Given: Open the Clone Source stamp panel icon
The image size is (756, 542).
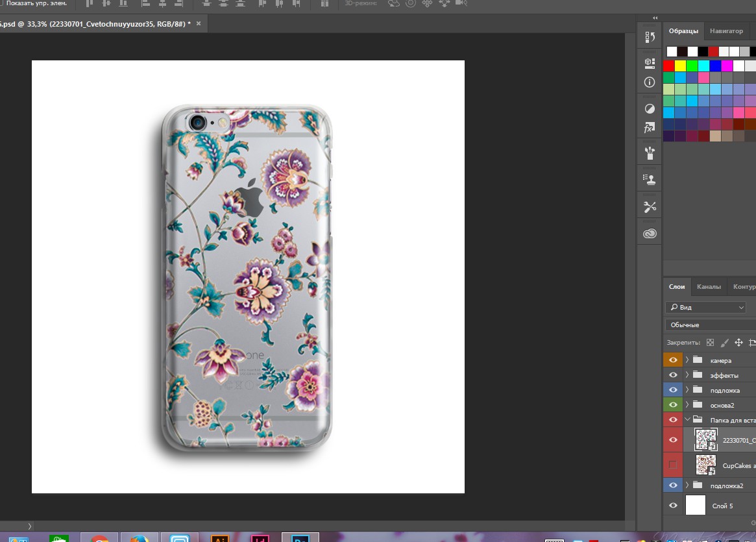Looking at the screenshot, I should point(650,179).
